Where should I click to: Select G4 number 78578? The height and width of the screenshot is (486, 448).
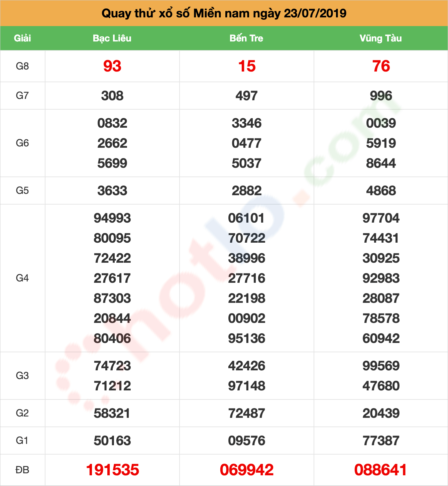[381, 319]
